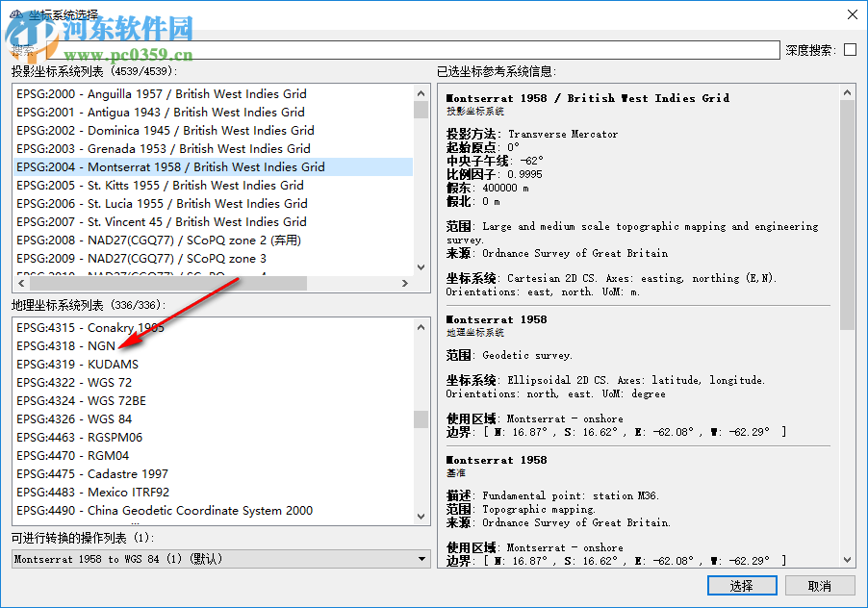Confirm with the 选择 button
The width and height of the screenshot is (868, 608).
coord(742,585)
